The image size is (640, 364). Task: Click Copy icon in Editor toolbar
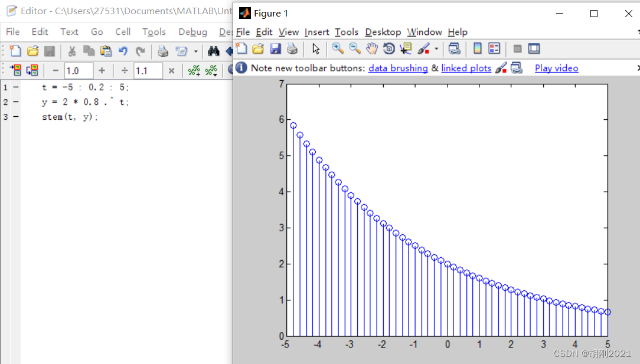click(x=89, y=51)
